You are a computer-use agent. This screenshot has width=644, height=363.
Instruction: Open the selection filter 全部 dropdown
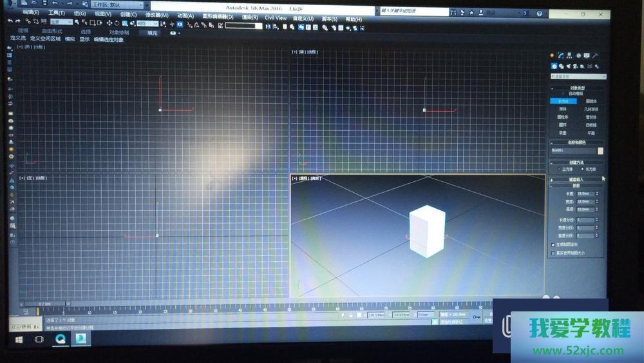(61, 22)
